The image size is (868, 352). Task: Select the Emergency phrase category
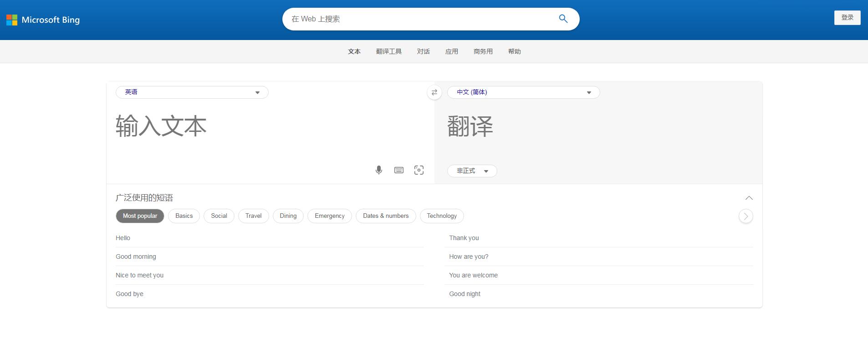[x=329, y=216]
